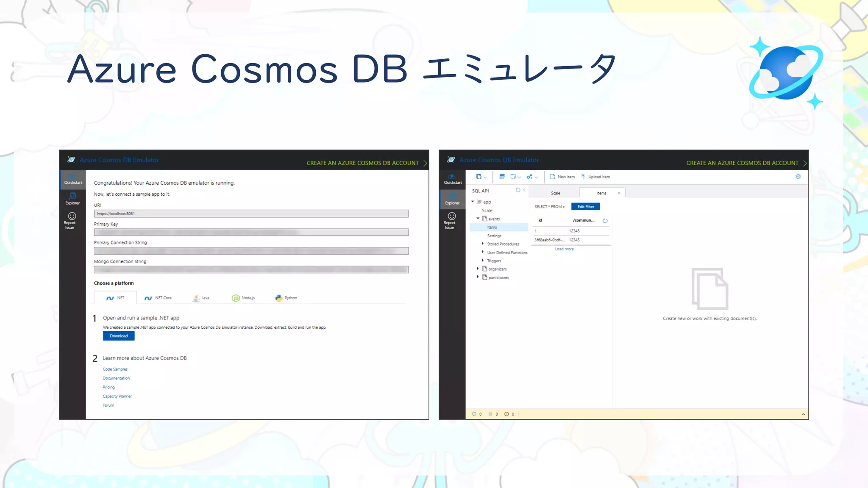Switch to the Items tab
This screenshot has height=488, width=868.
click(601, 193)
